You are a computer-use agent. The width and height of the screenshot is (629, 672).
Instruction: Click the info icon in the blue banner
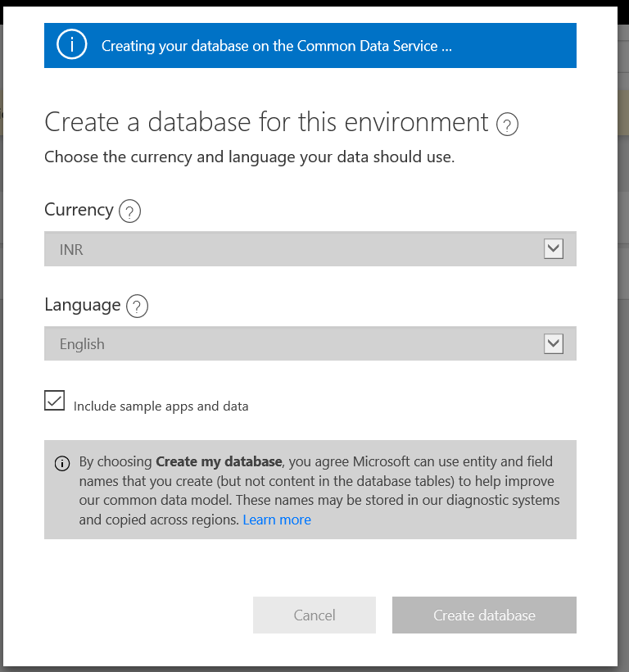point(71,44)
